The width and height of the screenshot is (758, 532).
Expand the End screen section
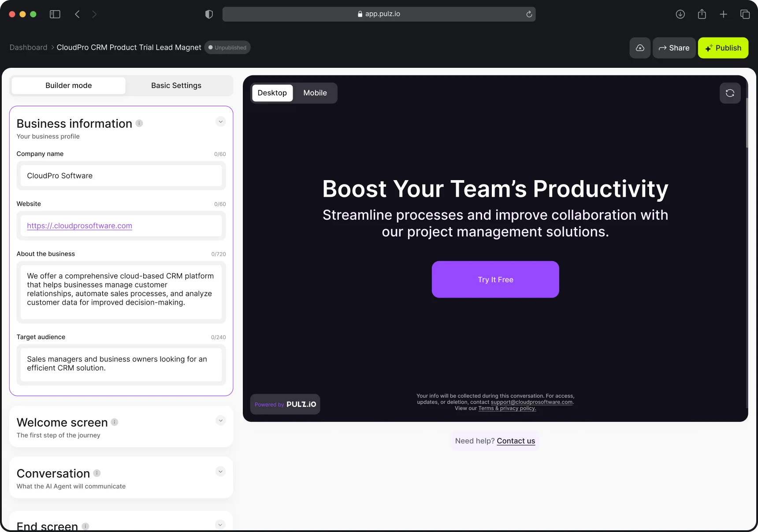(220, 524)
